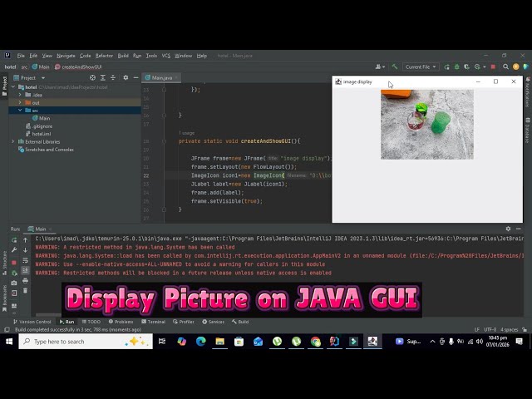Open the Services tool window

pyautogui.click(x=213, y=322)
